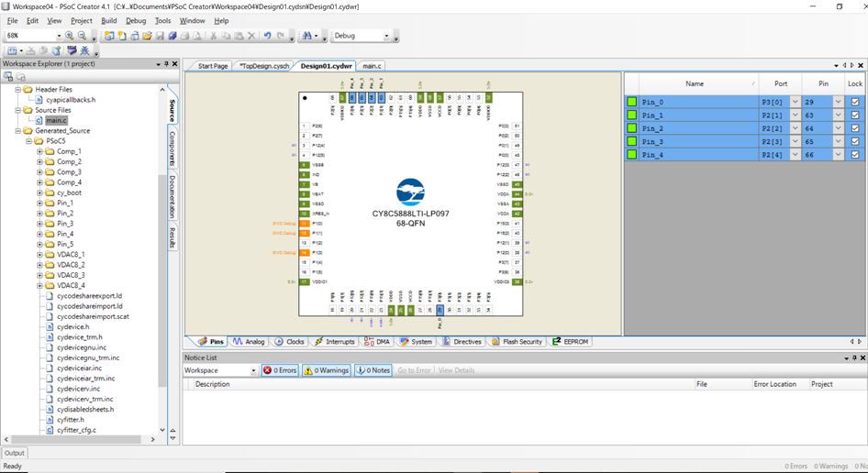Expand the Comp_1 folder
Screen dimensions: 868x473
click(x=39, y=151)
